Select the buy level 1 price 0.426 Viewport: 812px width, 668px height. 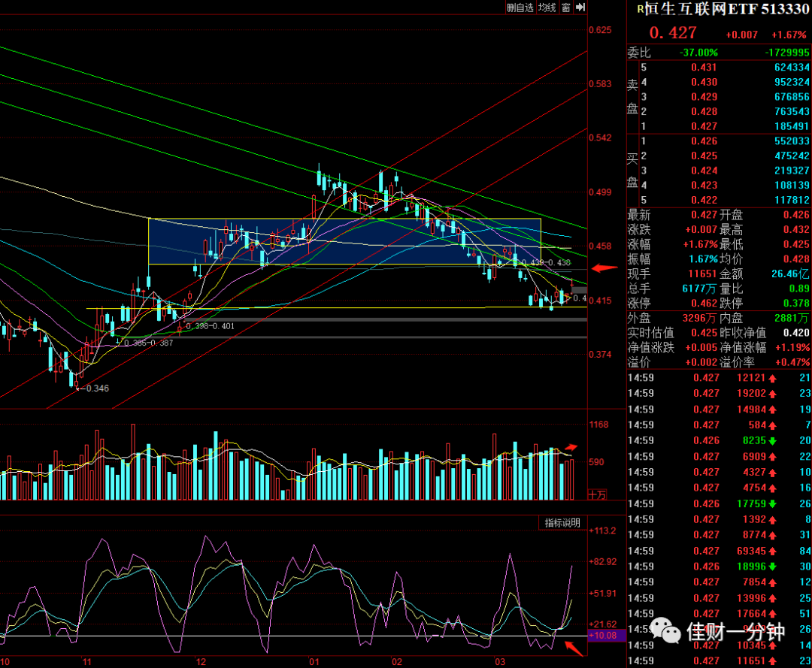pyautogui.click(x=704, y=141)
